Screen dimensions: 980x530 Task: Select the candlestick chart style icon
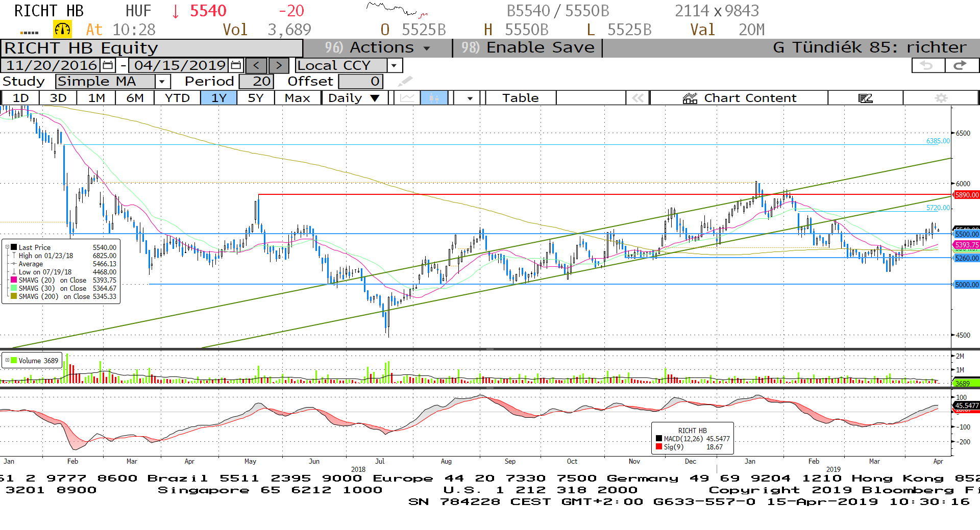[434, 98]
